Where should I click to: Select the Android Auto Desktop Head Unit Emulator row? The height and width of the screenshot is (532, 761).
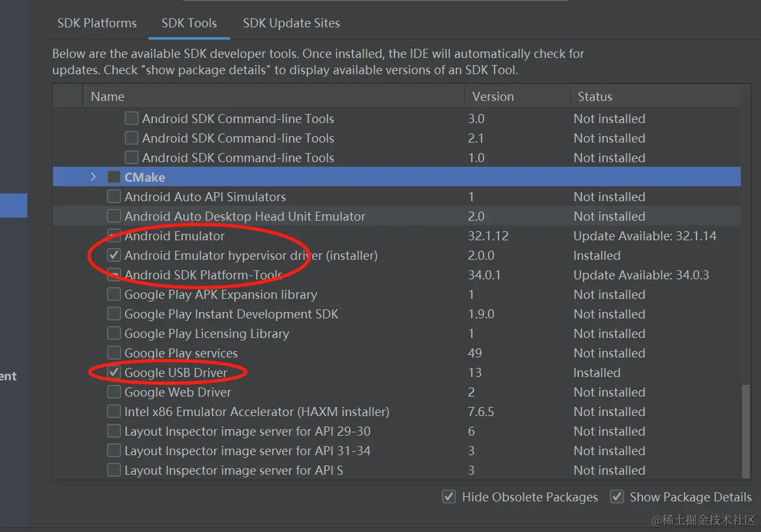pyautogui.click(x=397, y=216)
